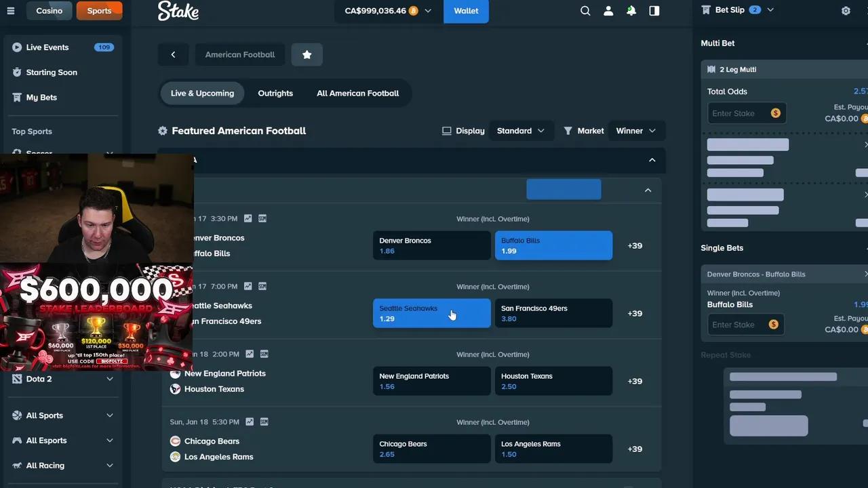Switch to the Outrights tab
Screen dimensions: 868x488
[x=275, y=94]
